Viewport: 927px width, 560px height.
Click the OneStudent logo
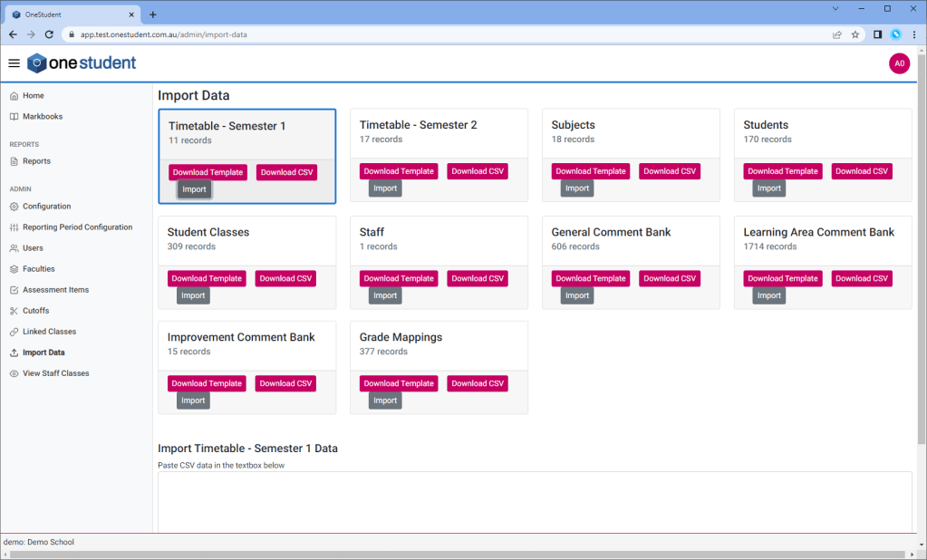[82, 63]
